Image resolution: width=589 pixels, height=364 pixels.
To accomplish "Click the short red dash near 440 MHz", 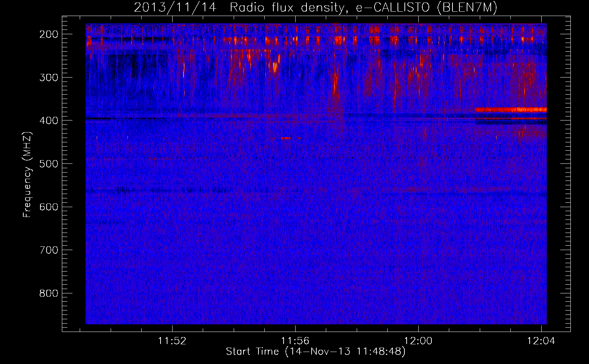I will point(286,138).
